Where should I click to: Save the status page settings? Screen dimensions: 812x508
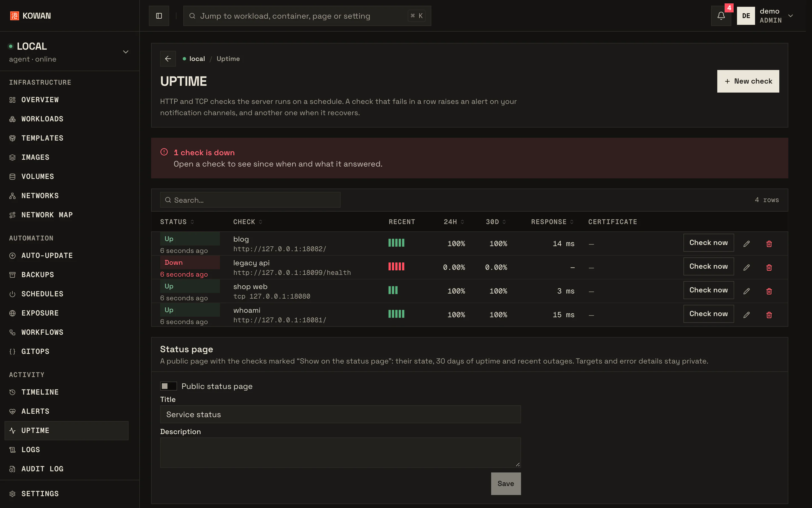point(506,484)
